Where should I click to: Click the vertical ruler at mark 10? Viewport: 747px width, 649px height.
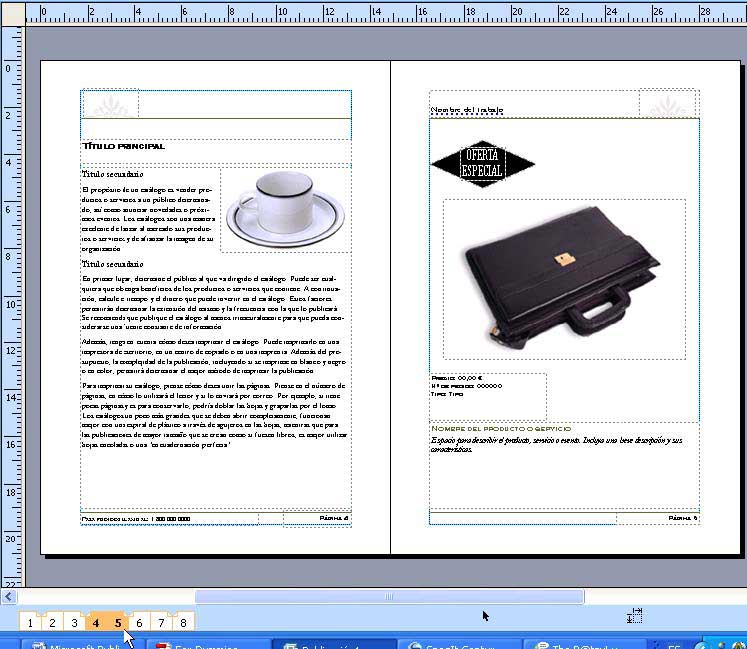point(10,304)
